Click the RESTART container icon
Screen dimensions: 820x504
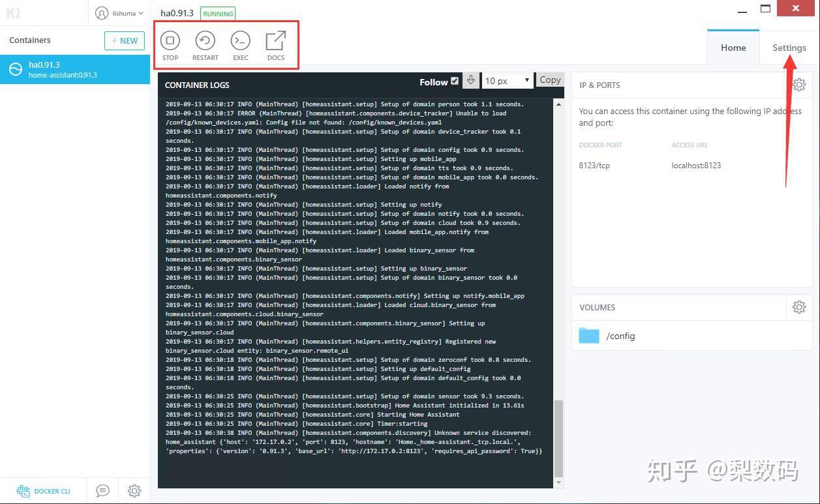205,41
